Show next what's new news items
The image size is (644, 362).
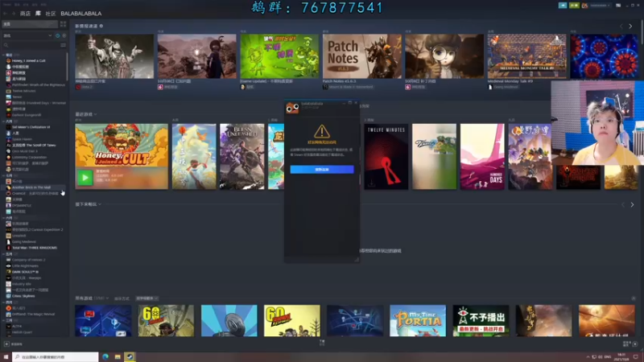(630, 27)
